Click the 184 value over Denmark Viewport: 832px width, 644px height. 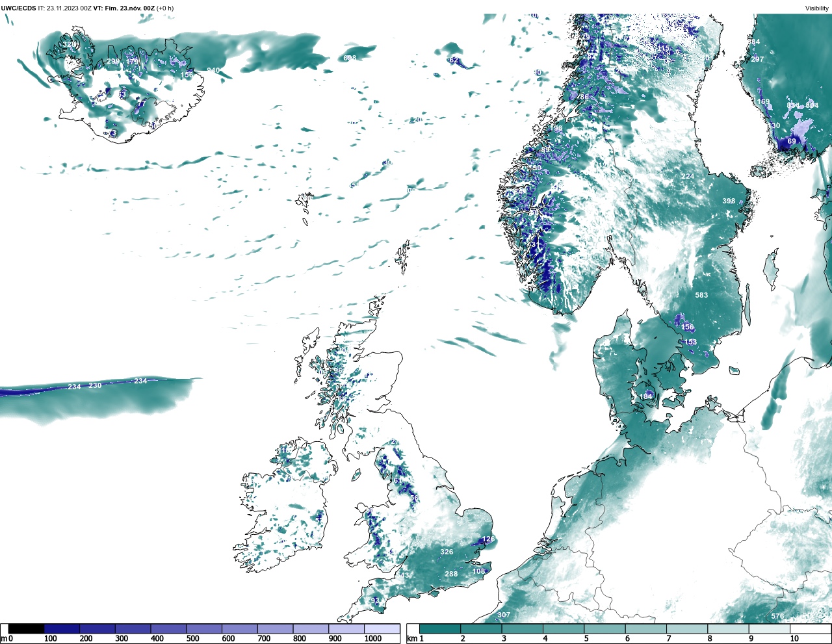pos(645,396)
